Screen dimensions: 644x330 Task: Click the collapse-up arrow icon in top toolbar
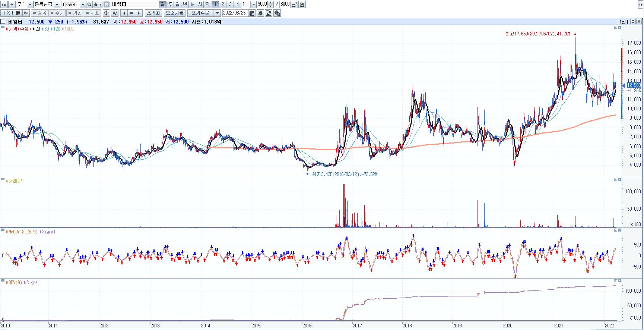(11, 4)
